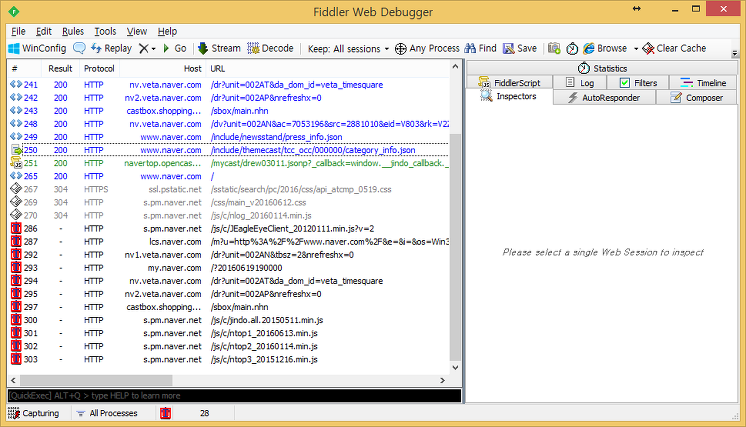
Task: Switch to the FiddlerScript tab
Action: pyautogui.click(x=510, y=83)
